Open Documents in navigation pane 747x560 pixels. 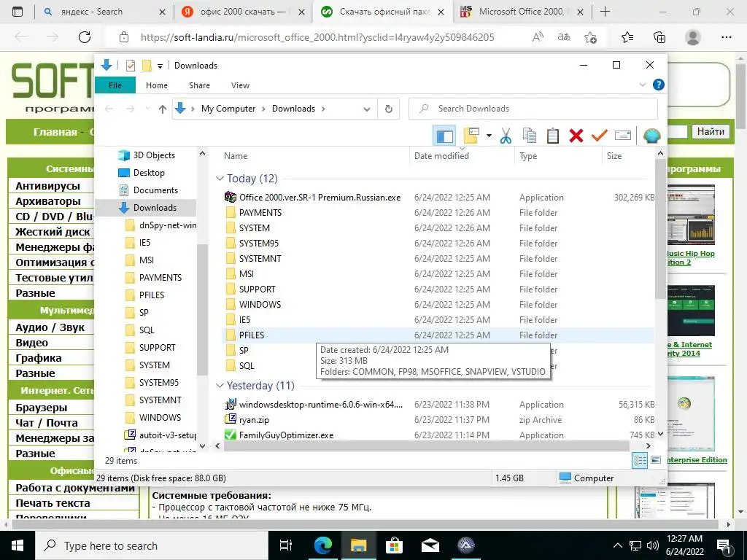(x=155, y=190)
